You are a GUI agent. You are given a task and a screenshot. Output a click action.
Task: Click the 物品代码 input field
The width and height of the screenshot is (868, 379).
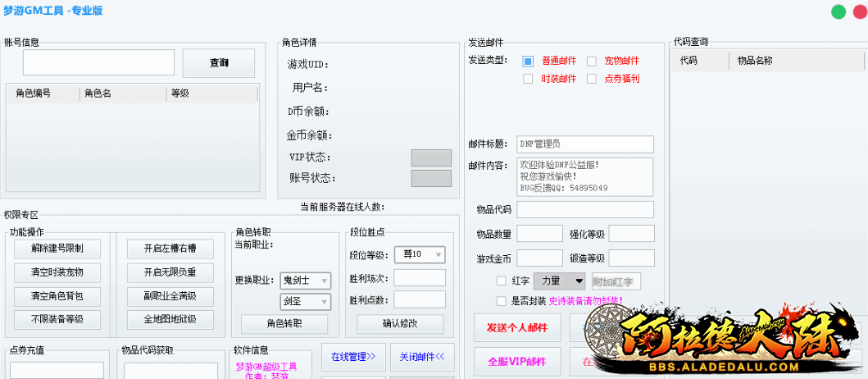point(584,209)
